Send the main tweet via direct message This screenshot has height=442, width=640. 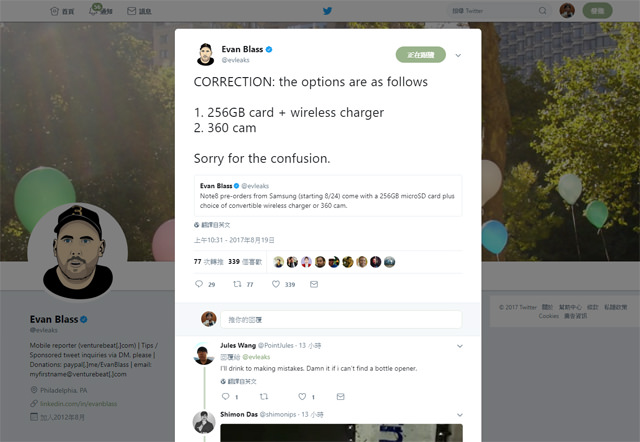tap(315, 285)
